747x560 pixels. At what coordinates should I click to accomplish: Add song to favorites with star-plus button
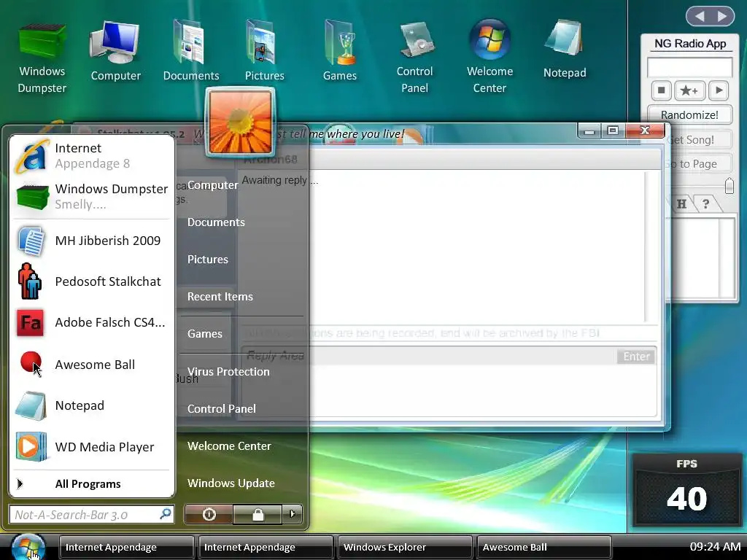point(689,90)
